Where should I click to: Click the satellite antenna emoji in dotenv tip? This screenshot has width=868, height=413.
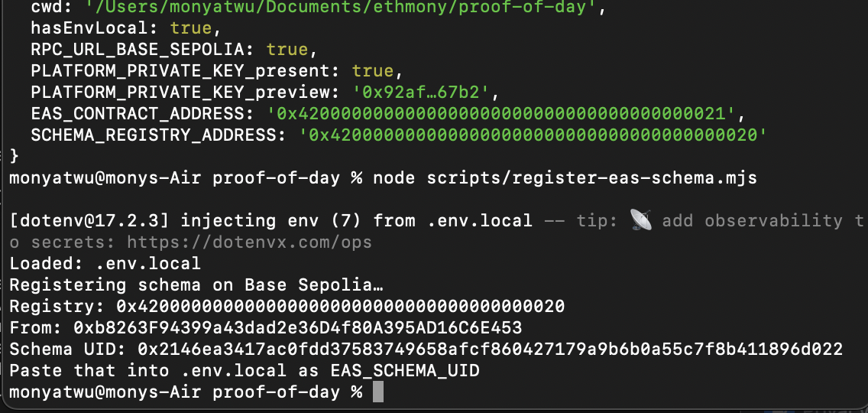(641, 220)
